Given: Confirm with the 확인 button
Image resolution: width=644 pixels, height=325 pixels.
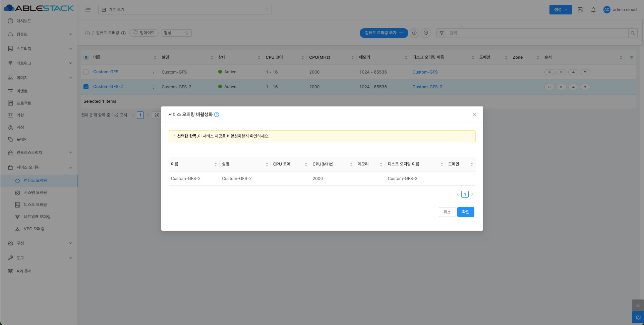Looking at the screenshot, I should (465, 212).
